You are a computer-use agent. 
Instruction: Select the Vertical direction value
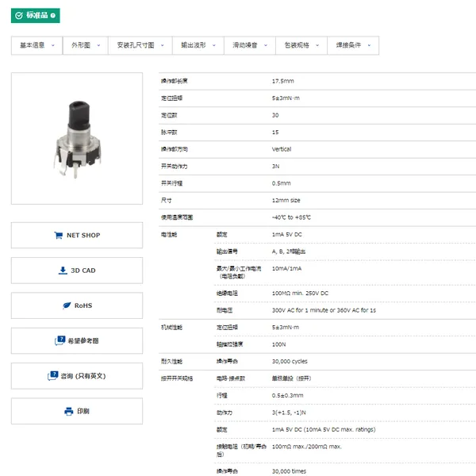pos(282,149)
